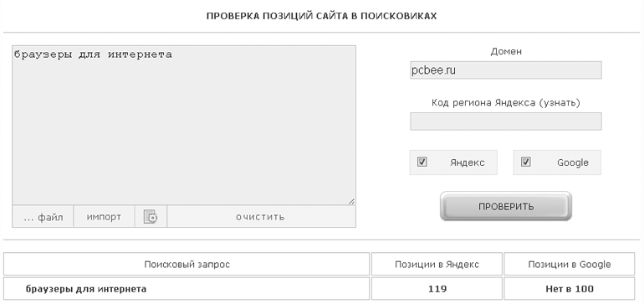
Task: Click the ПРОВЕРИТЬ button
Action: pos(506,206)
